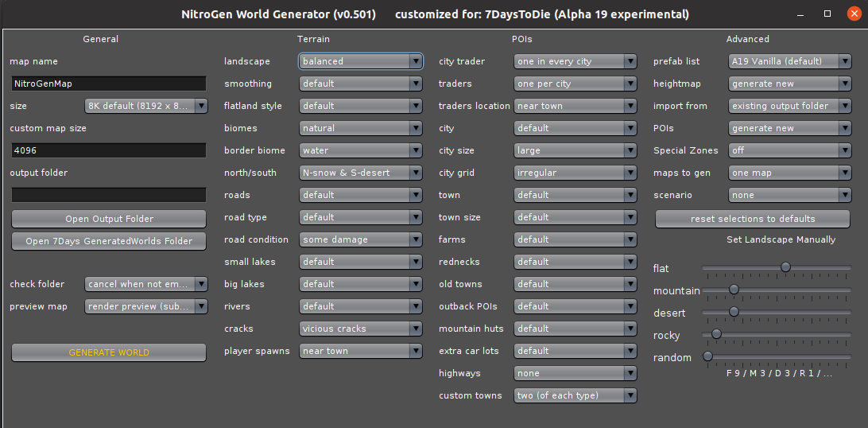Open the rivers dropdown
The image size is (868, 428).
(x=360, y=306)
